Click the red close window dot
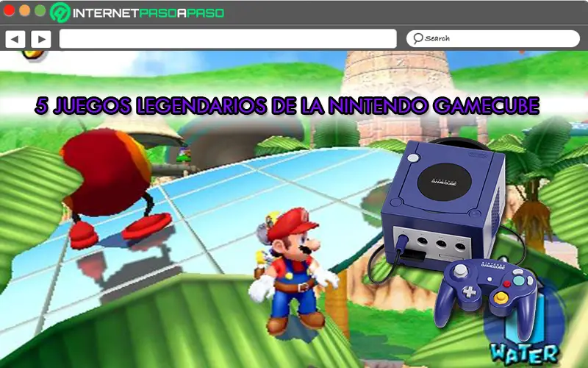The width and height of the screenshot is (588, 368). click(9, 10)
